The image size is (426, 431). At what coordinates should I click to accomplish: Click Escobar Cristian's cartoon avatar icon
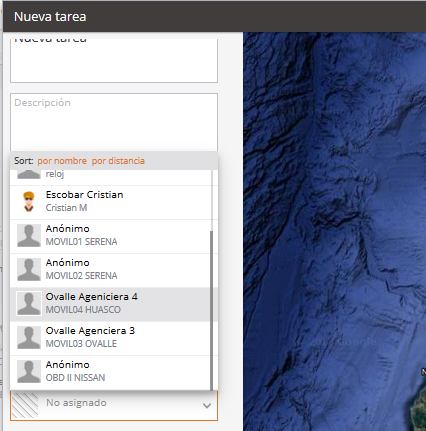tap(29, 202)
